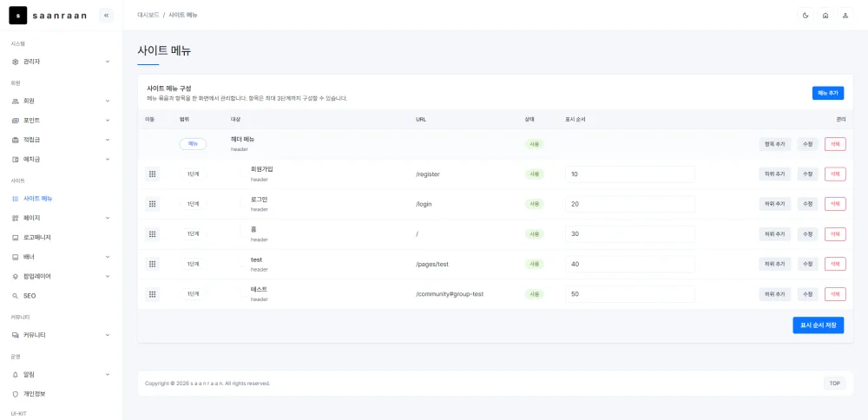Open the user profile icon
868x420 pixels.
coord(845,16)
